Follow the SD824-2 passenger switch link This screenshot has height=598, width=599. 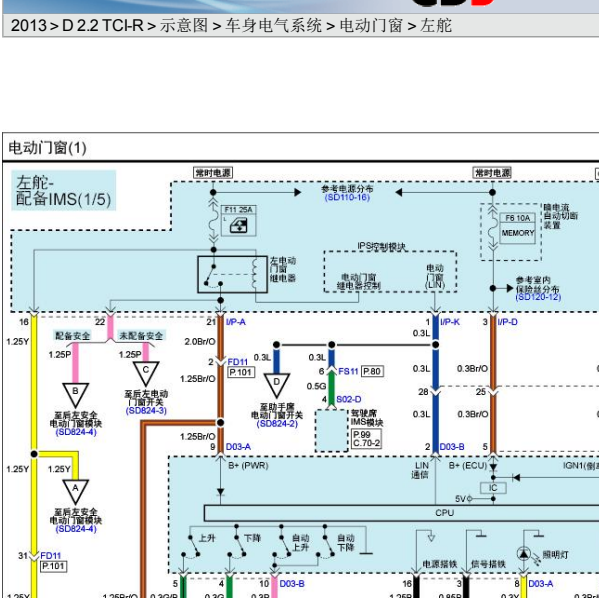[277, 424]
